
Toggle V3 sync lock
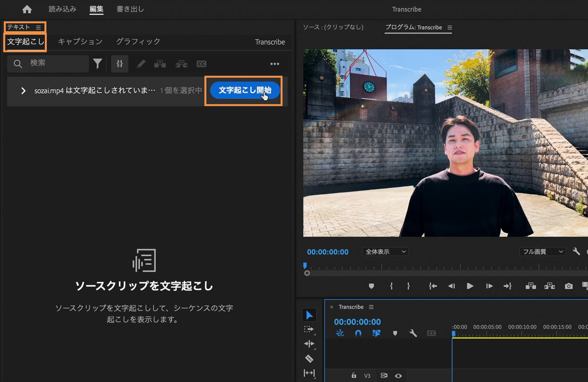click(384, 376)
